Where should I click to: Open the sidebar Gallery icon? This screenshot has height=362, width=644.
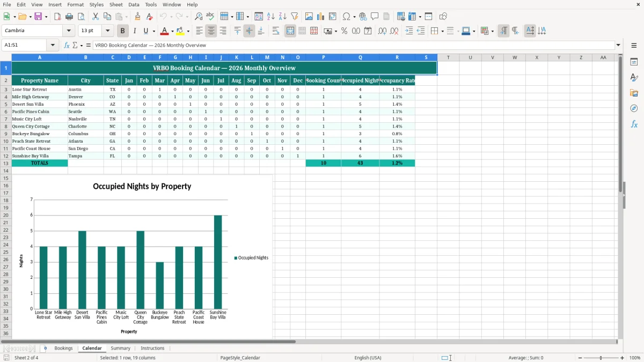click(x=634, y=93)
